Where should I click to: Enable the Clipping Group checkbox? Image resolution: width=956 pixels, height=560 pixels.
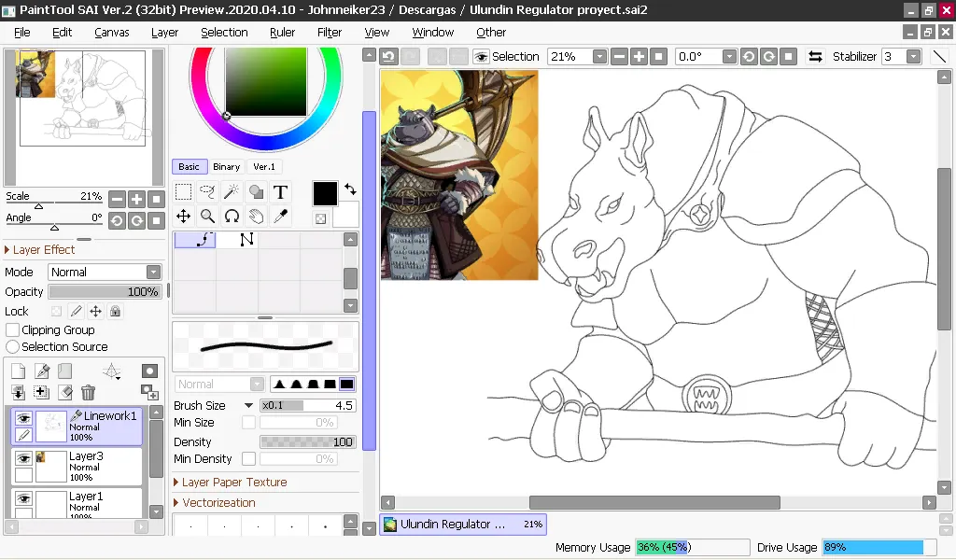12,329
